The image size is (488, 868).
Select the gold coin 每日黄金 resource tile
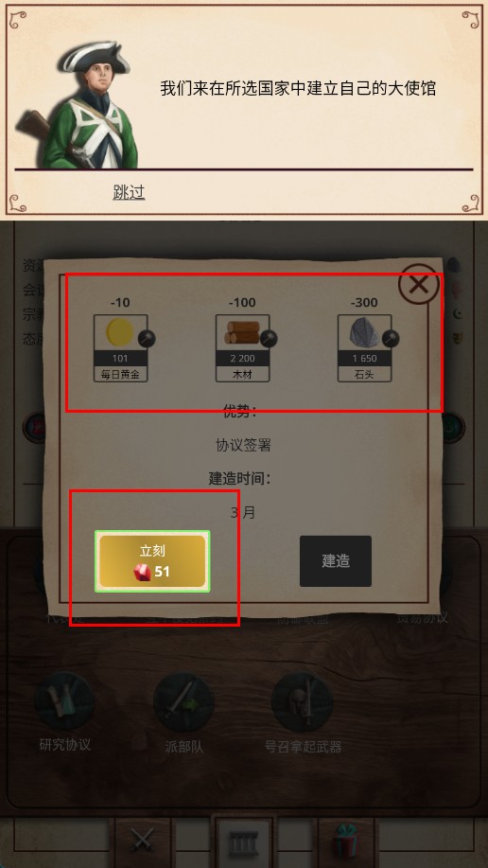[121, 348]
